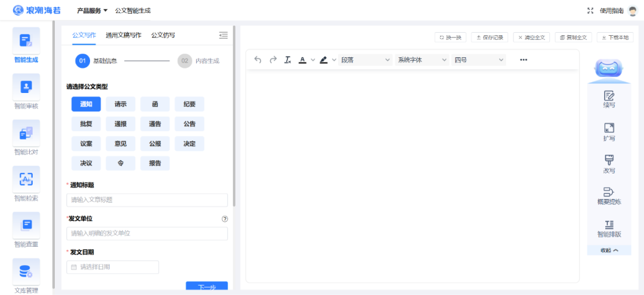
Task: Click the 换一换 button
Action: click(x=450, y=38)
